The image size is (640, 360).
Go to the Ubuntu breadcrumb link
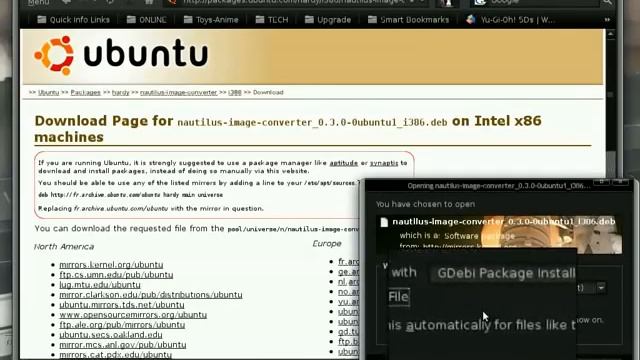[x=49, y=93]
